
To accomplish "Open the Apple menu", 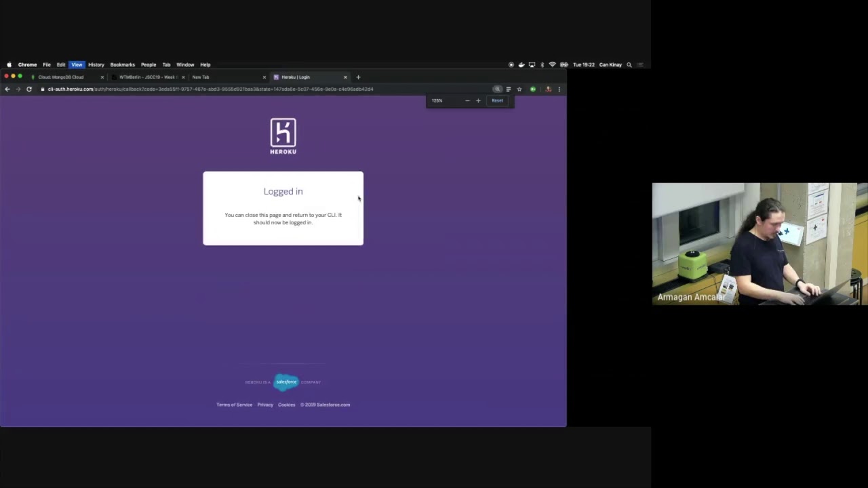I will pos(9,64).
